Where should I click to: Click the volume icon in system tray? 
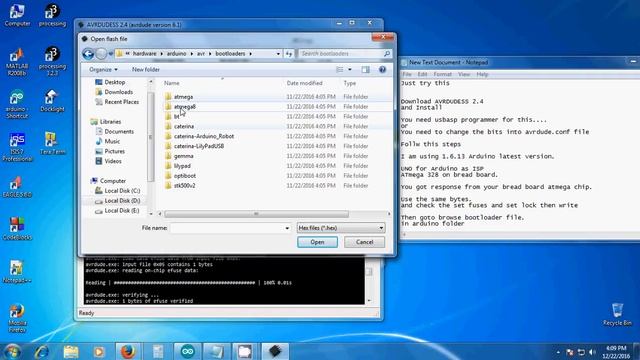tap(593, 352)
